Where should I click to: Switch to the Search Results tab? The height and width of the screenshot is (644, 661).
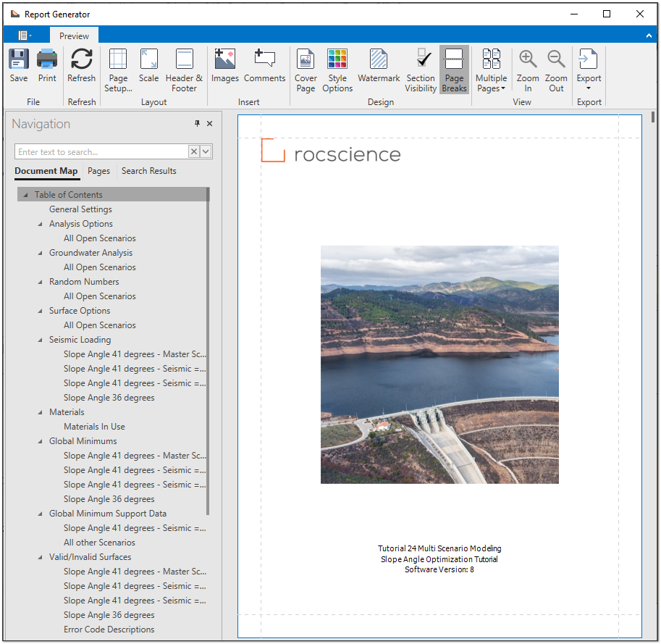click(149, 171)
